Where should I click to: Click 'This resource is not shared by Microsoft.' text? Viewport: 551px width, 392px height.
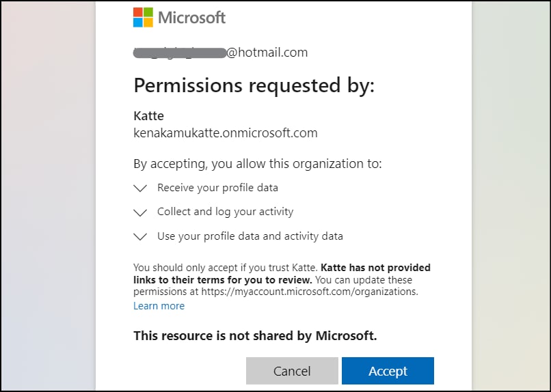point(255,336)
